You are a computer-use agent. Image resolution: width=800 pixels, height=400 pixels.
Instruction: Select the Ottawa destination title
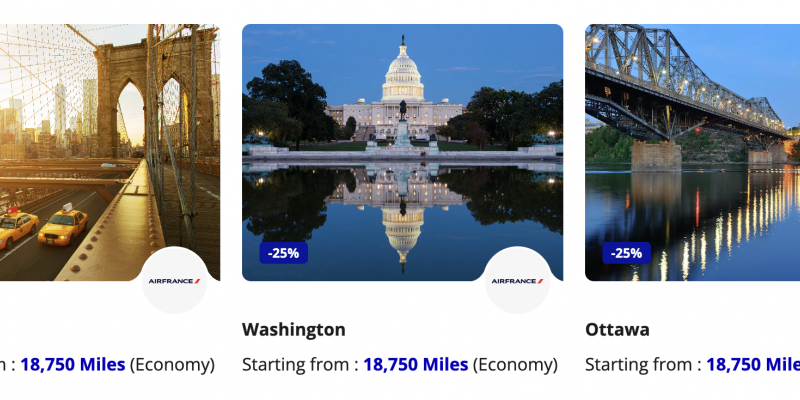pyautogui.click(x=617, y=329)
